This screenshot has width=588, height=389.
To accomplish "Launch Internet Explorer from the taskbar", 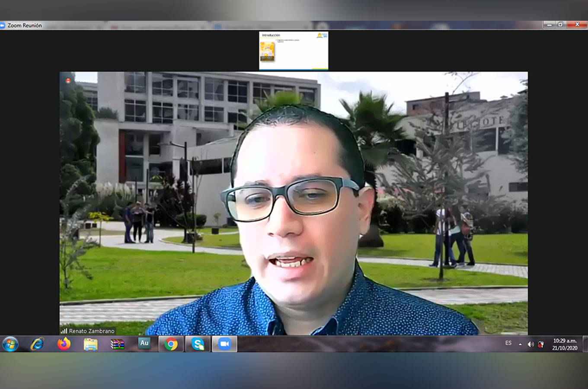I will (37, 344).
